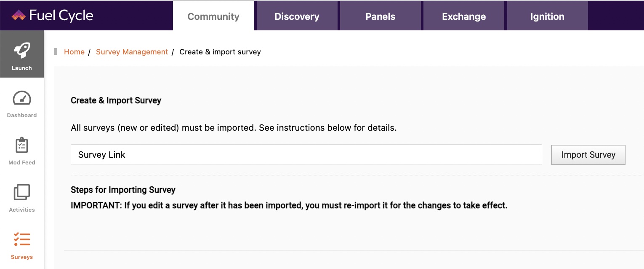Open the Panels tab
The height and width of the screenshot is (269, 644).
(x=380, y=16)
